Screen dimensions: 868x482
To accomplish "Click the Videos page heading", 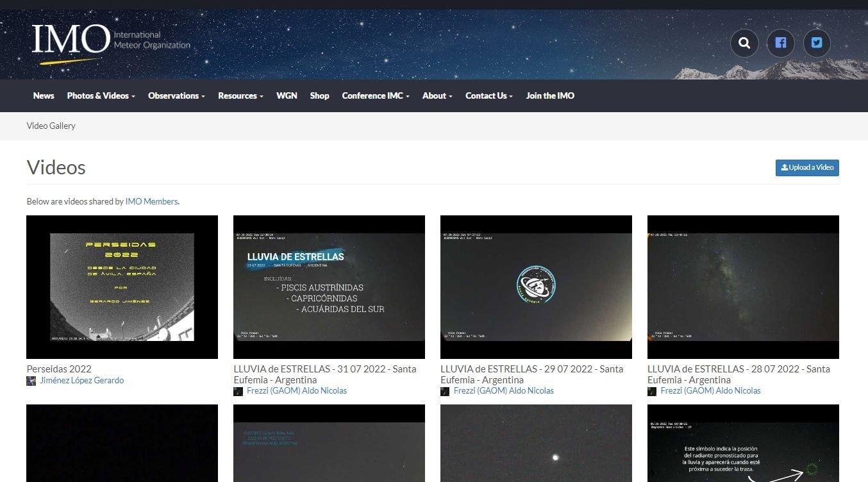I will pyautogui.click(x=56, y=167).
